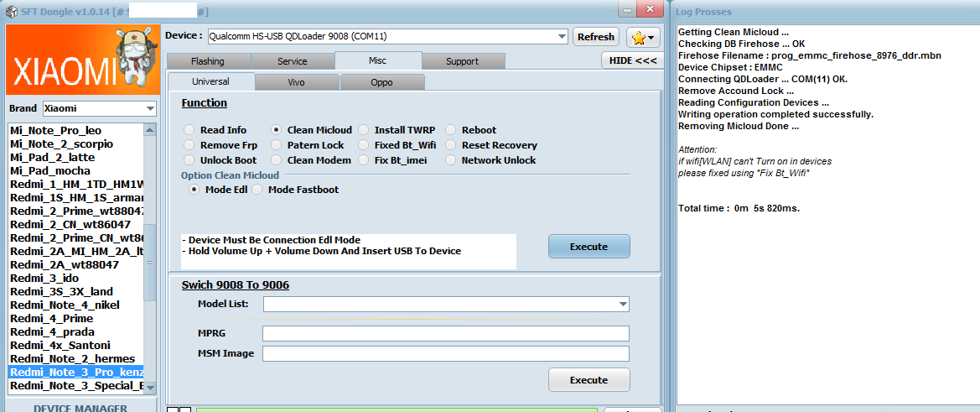Select highlighted Redmi_Note_3_Pro_kenzo entry
Image resolution: width=980 pixels, height=412 pixels.
point(76,372)
